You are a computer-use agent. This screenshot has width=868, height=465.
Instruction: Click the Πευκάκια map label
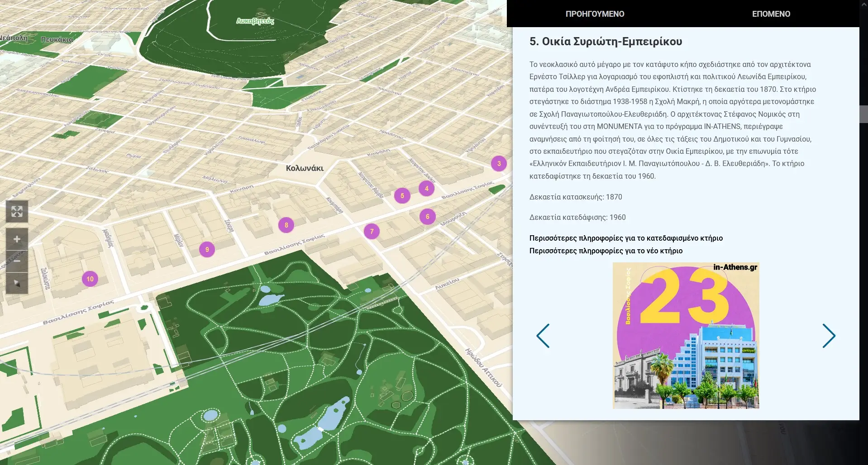pos(57,40)
